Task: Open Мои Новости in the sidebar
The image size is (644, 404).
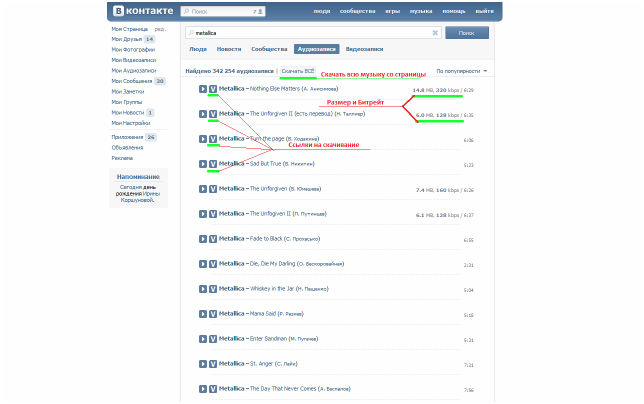Action: click(128, 112)
